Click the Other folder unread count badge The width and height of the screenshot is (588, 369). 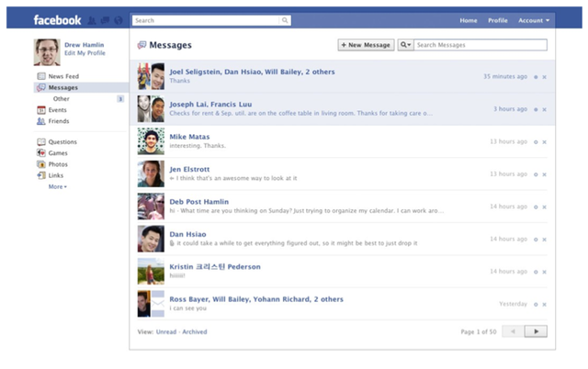120,99
